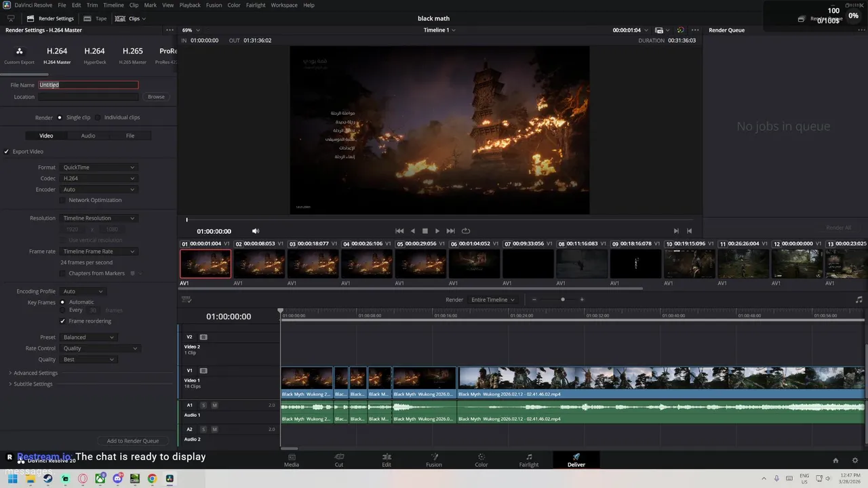This screenshot has width=868, height=488.
Task: Expand Advanced Settings section
Action: (x=33, y=373)
